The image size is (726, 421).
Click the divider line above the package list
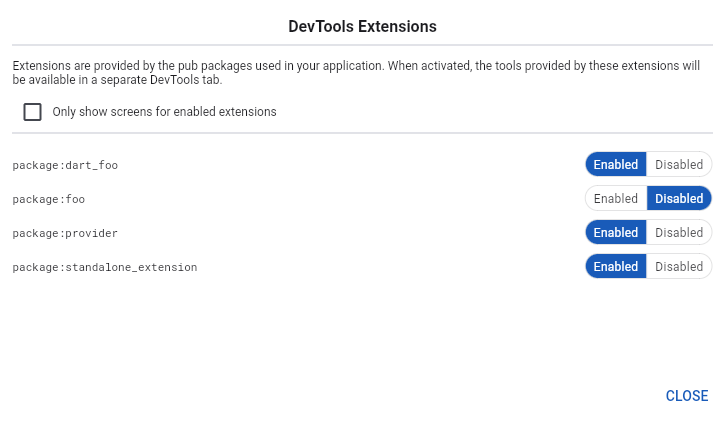pyautogui.click(x=362, y=133)
